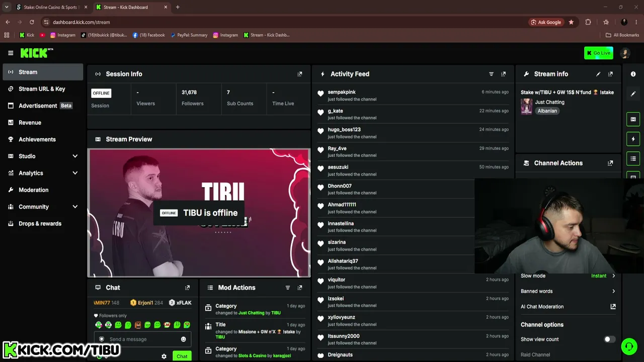Pop out the Mod Actions panel

coord(300,288)
